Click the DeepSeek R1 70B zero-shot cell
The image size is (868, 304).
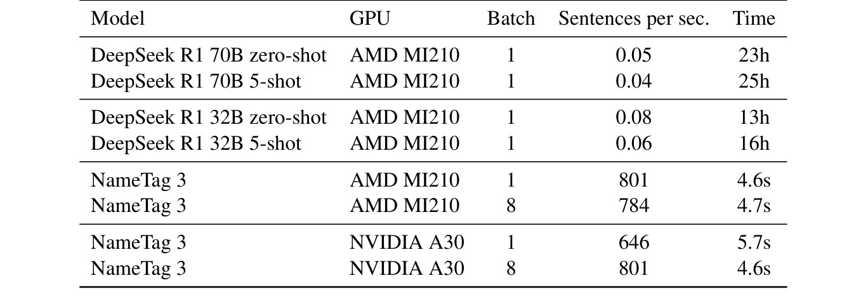click(209, 56)
